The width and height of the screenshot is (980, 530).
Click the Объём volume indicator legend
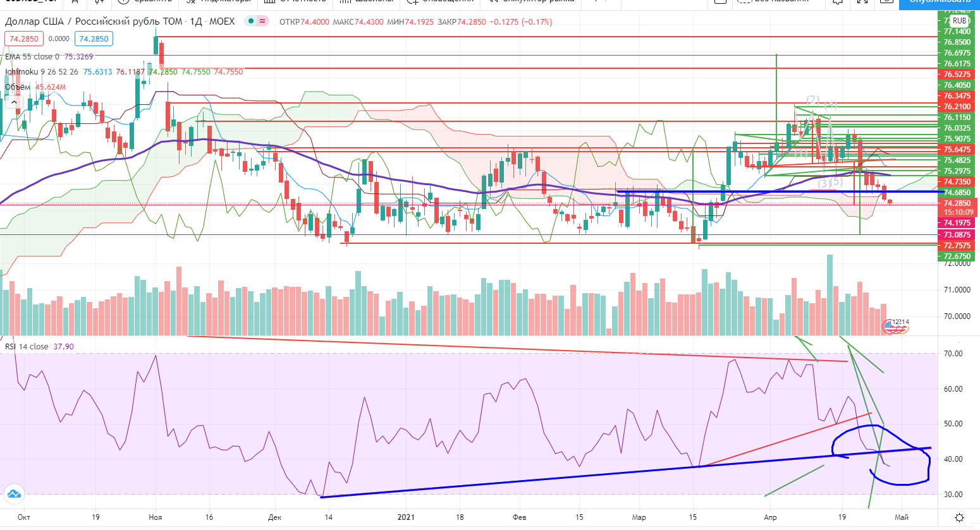(x=18, y=87)
